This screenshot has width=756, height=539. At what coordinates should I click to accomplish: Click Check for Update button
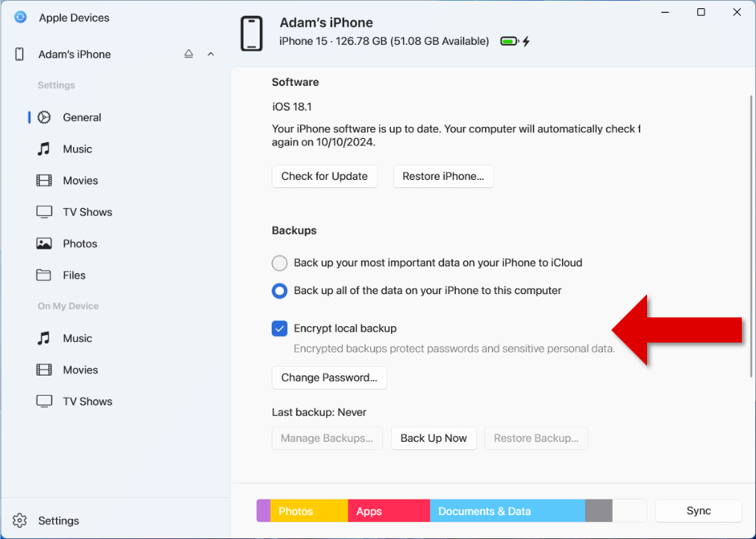tap(325, 176)
